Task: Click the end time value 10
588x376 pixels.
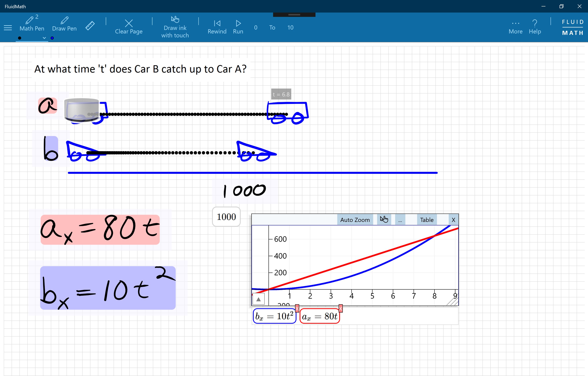Action: tap(290, 27)
